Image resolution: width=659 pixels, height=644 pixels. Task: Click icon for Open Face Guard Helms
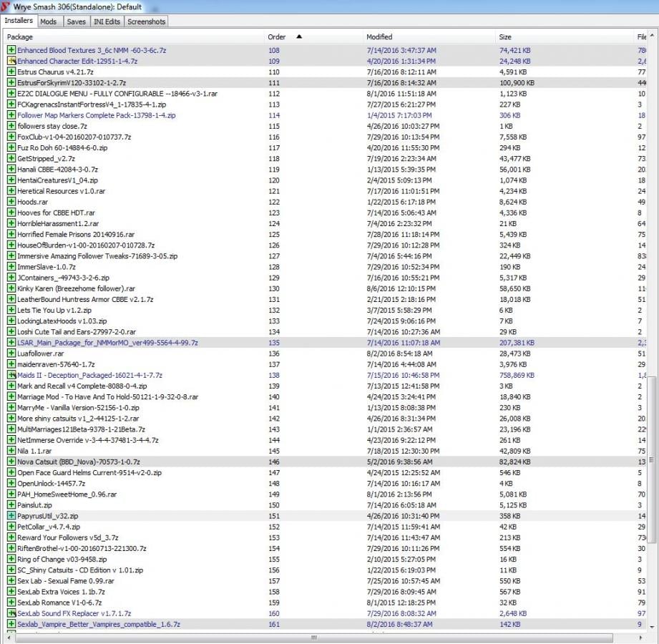[11, 472]
